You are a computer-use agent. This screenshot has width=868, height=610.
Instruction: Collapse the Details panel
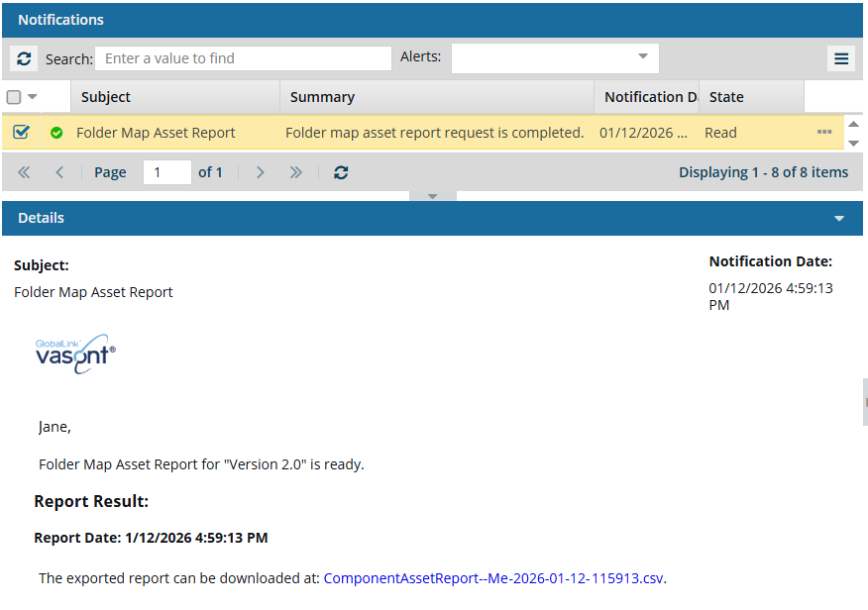tap(839, 218)
